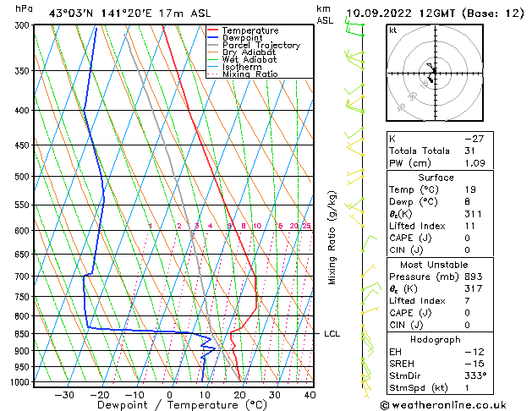Click the Surface Dewp (°C) row
The height and width of the screenshot is (411, 532).
(x=440, y=202)
